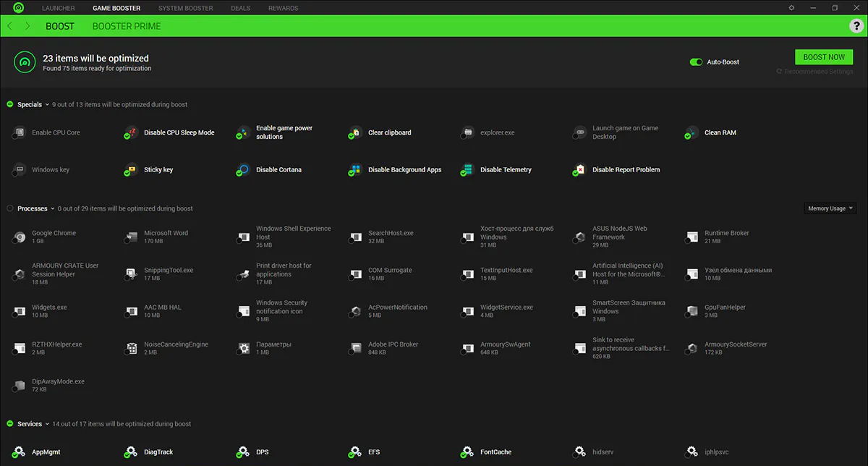Click the Disable CPU Sleep Mode icon
The height and width of the screenshot is (466, 868).
click(x=131, y=132)
